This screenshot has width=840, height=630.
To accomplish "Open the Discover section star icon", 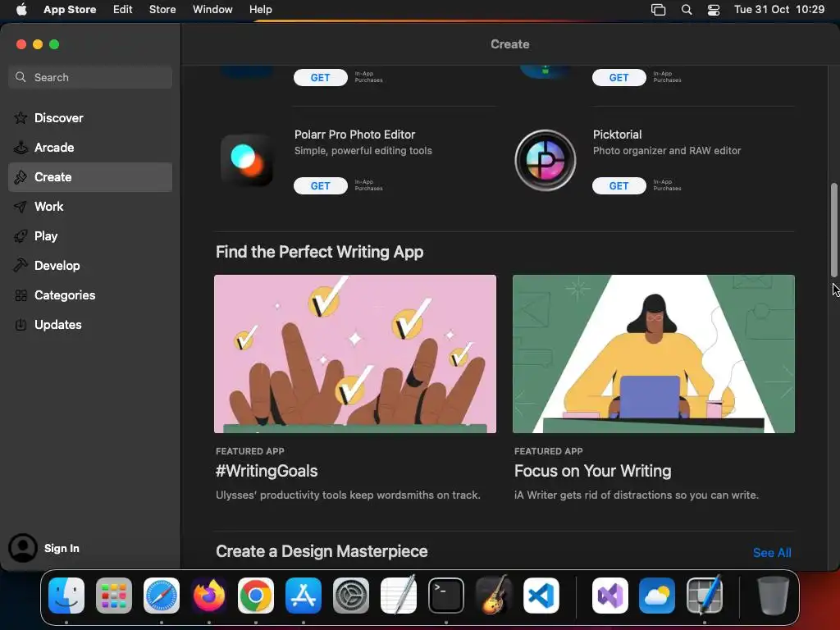I will click(21, 118).
